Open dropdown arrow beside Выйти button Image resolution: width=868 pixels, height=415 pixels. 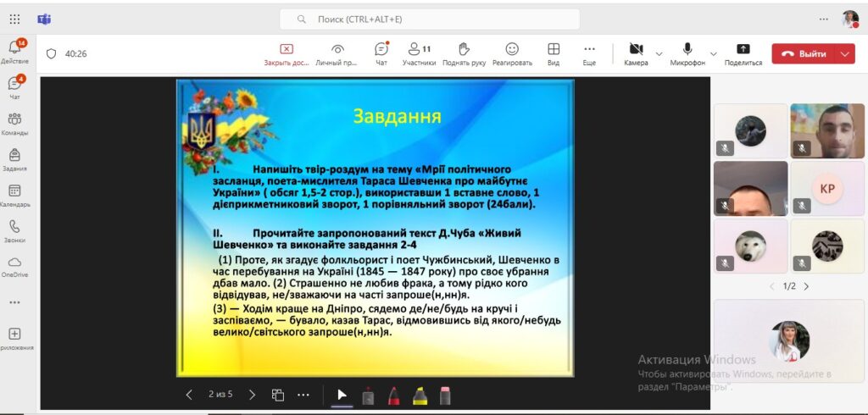pyautogui.click(x=844, y=53)
